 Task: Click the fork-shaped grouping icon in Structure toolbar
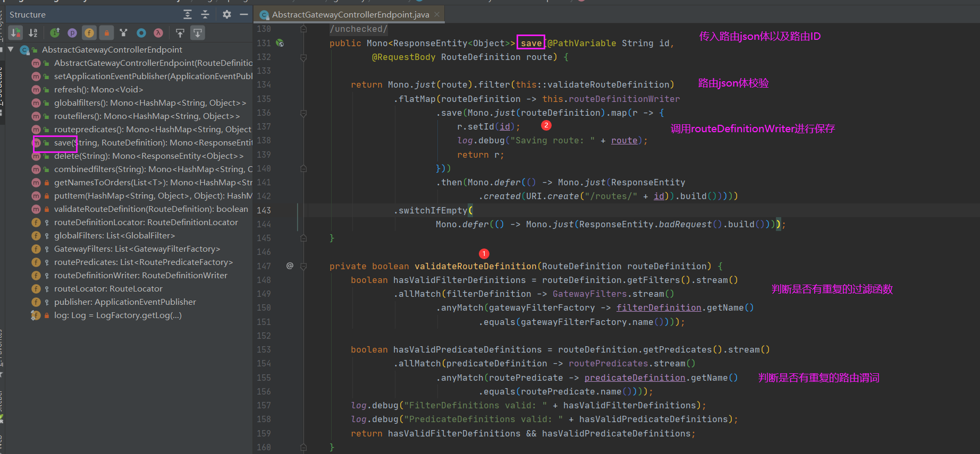(x=124, y=33)
